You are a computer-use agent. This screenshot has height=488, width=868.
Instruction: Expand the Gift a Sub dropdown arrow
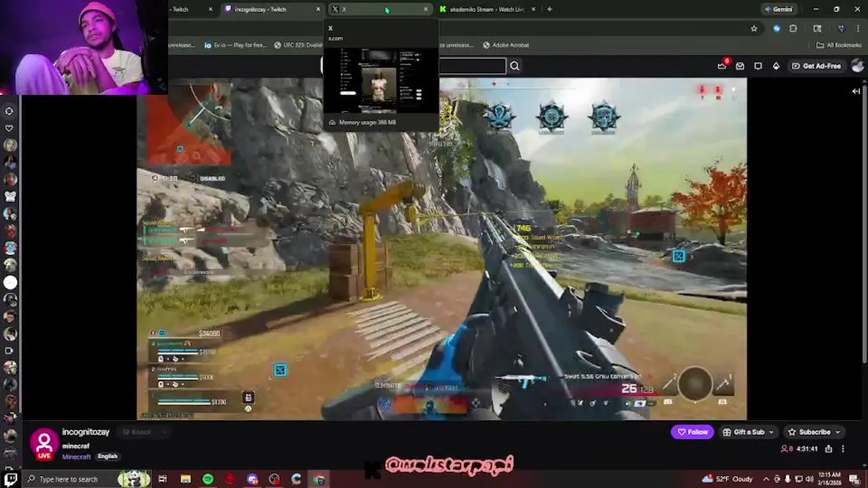(771, 432)
